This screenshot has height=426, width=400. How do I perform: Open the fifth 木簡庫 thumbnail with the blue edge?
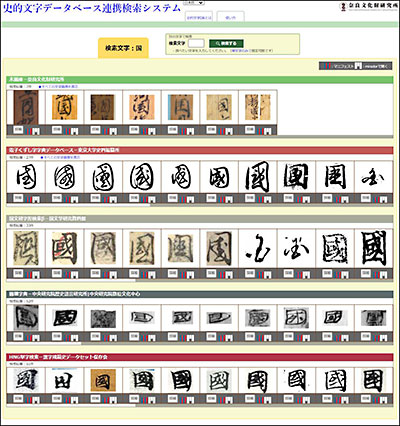(x=180, y=107)
